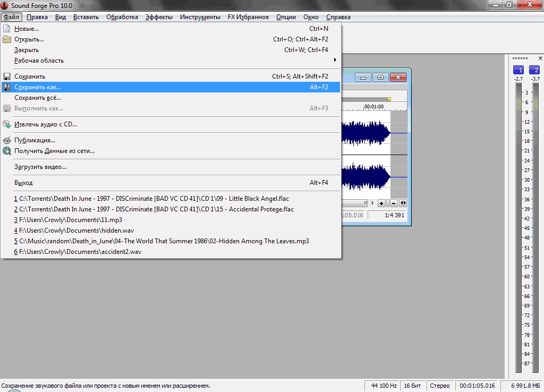
Task: Toggle channel 2 meter button
Action: (534, 70)
